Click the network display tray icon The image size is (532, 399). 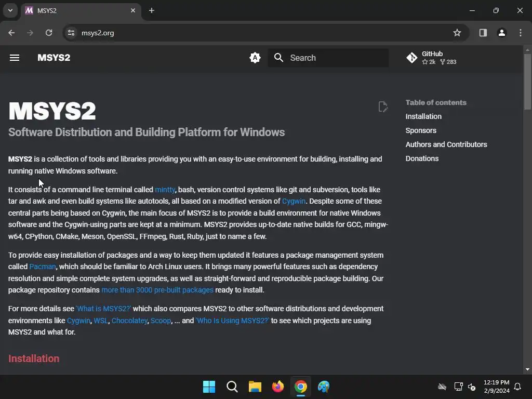pos(458,387)
